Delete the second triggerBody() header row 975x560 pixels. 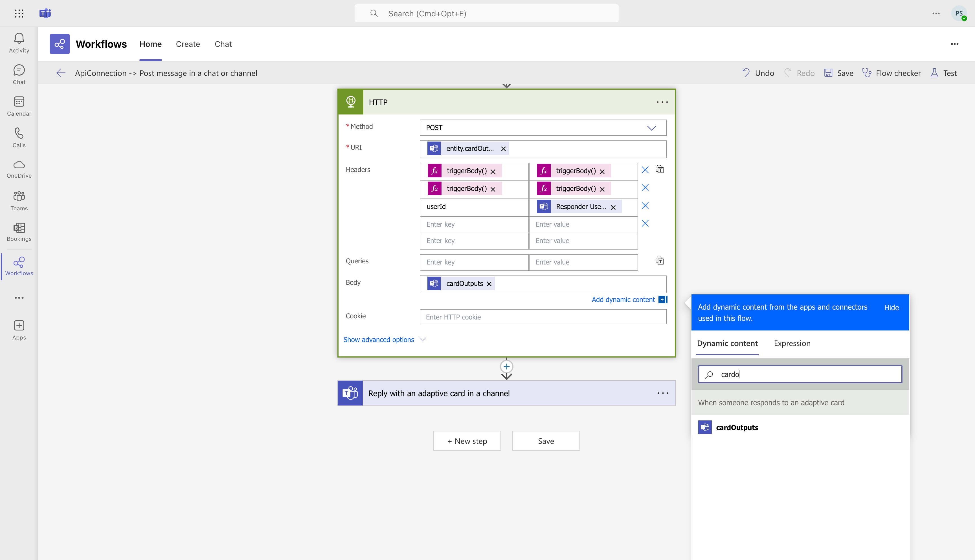[645, 188]
